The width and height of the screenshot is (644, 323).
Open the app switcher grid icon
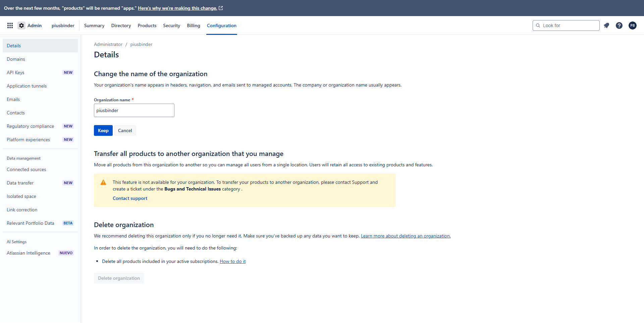point(10,25)
